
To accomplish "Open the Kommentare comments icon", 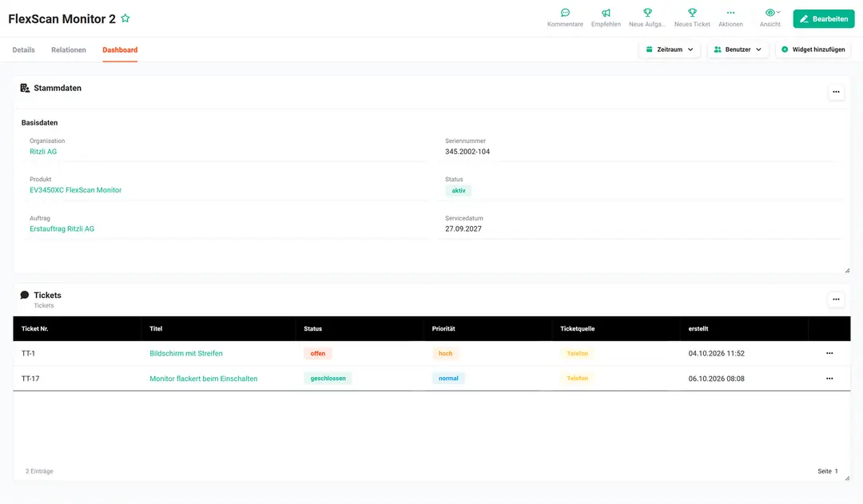I will 565,13.
